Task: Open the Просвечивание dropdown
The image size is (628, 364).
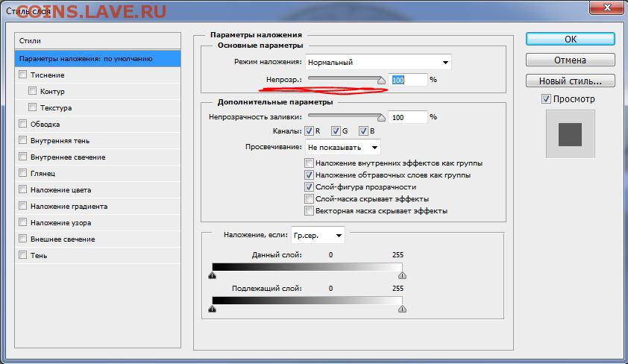Action: pyautogui.click(x=343, y=148)
